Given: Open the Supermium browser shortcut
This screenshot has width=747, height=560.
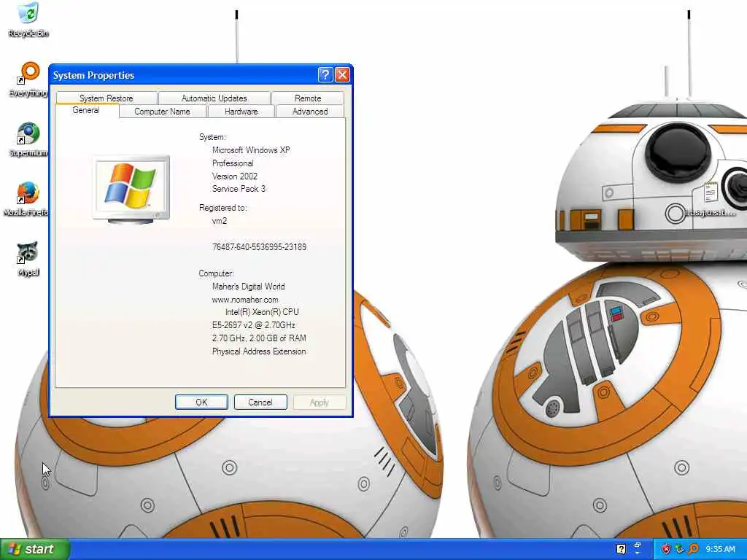Looking at the screenshot, I should [x=28, y=139].
